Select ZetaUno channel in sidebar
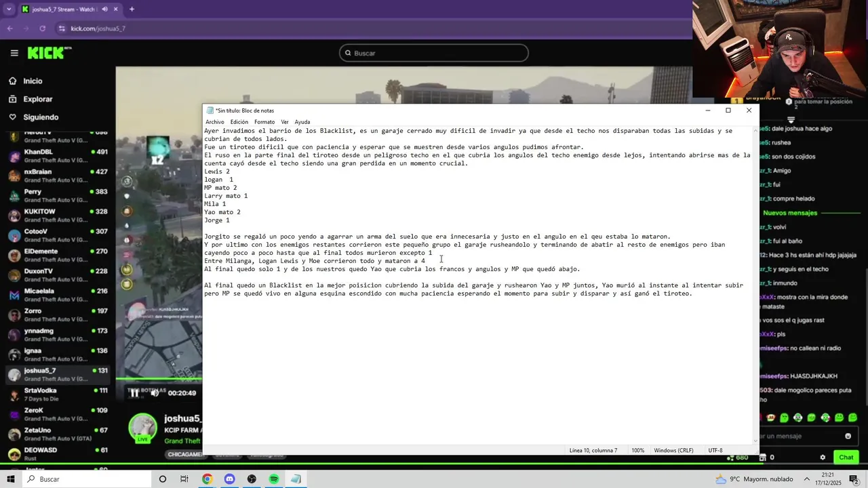Viewport: 868px width, 488px height. tap(57, 434)
